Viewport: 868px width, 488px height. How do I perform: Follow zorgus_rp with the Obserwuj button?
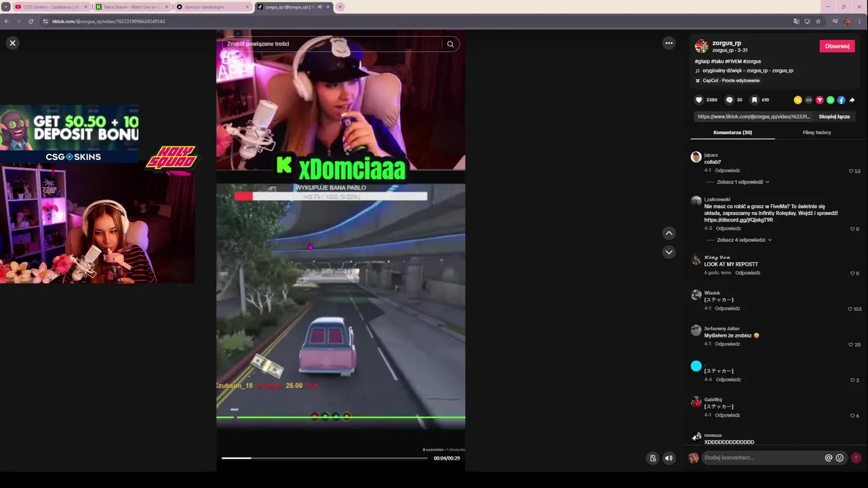[837, 46]
